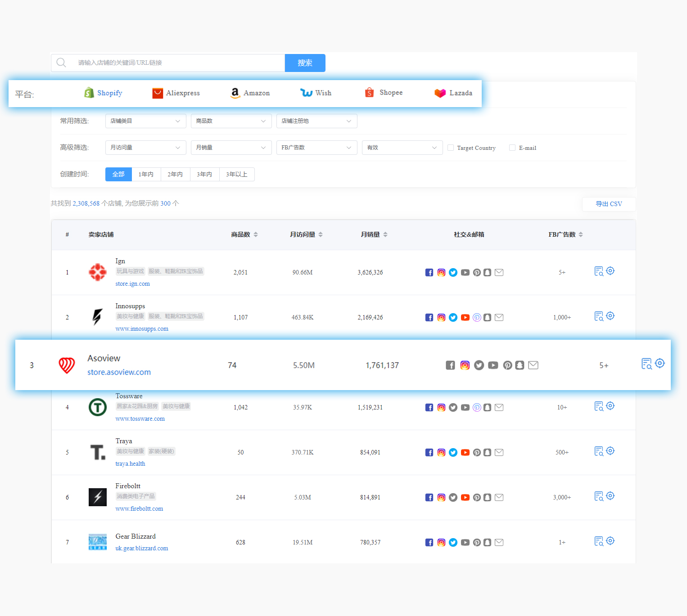Open uk.gear.blizzard.com store link

142,549
